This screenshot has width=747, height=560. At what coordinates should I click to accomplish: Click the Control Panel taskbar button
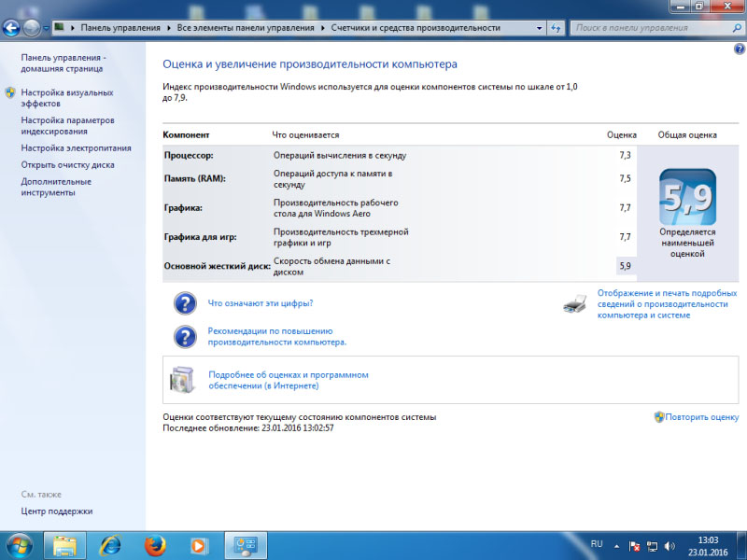[246, 546]
